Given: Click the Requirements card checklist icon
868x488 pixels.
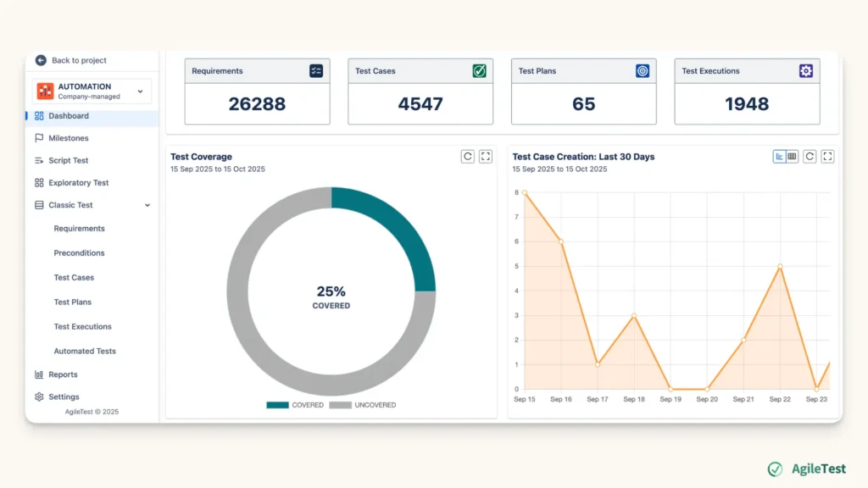Looking at the screenshot, I should [316, 71].
